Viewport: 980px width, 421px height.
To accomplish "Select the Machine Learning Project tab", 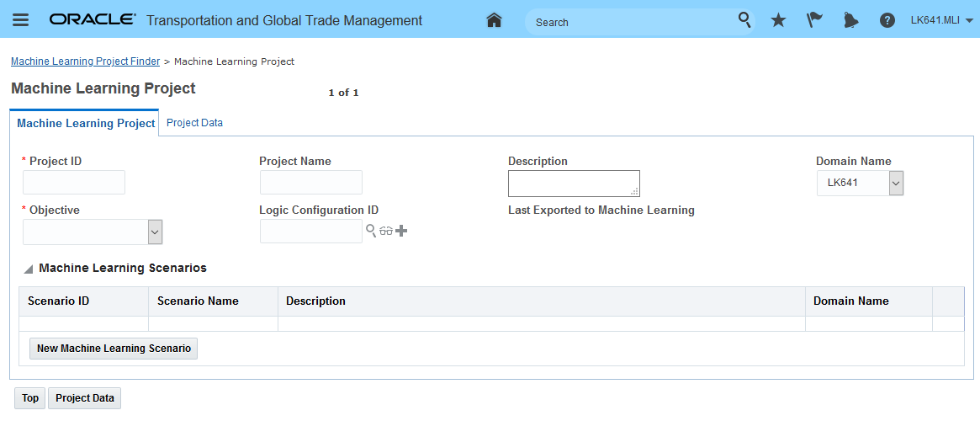I will (x=86, y=124).
